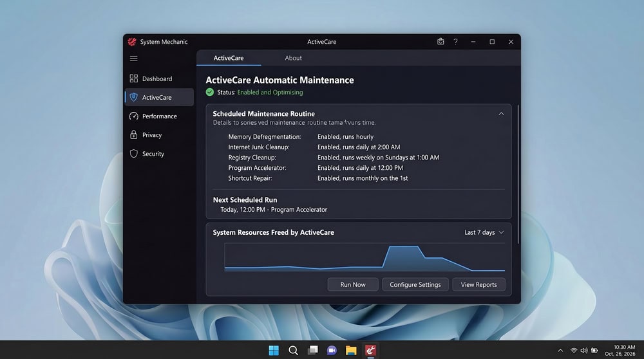Click 'Enabled, runs daily at 12:00 PM'
The width and height of the screenshot is (644, 359).
(360, 167)
